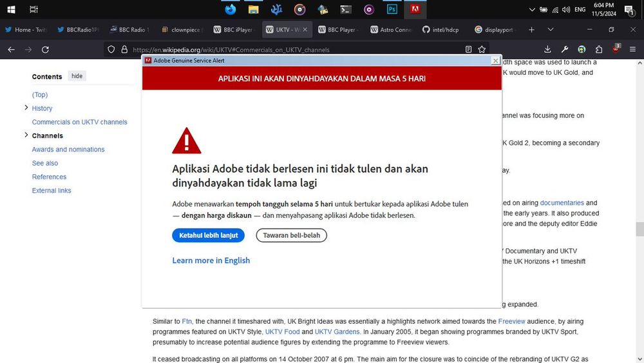
Task: Hide the Wikipedia Contents sidebar
Action: [x=77, y=76]
